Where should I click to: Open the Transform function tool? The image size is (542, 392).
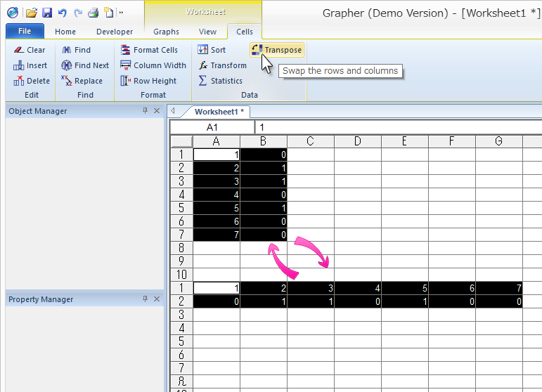coord(203,65)
